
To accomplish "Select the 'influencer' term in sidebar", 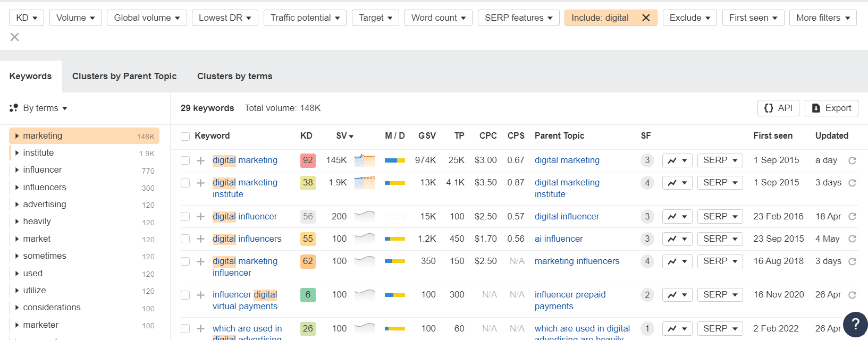I will pyautogui.click(x=85, y=170).
